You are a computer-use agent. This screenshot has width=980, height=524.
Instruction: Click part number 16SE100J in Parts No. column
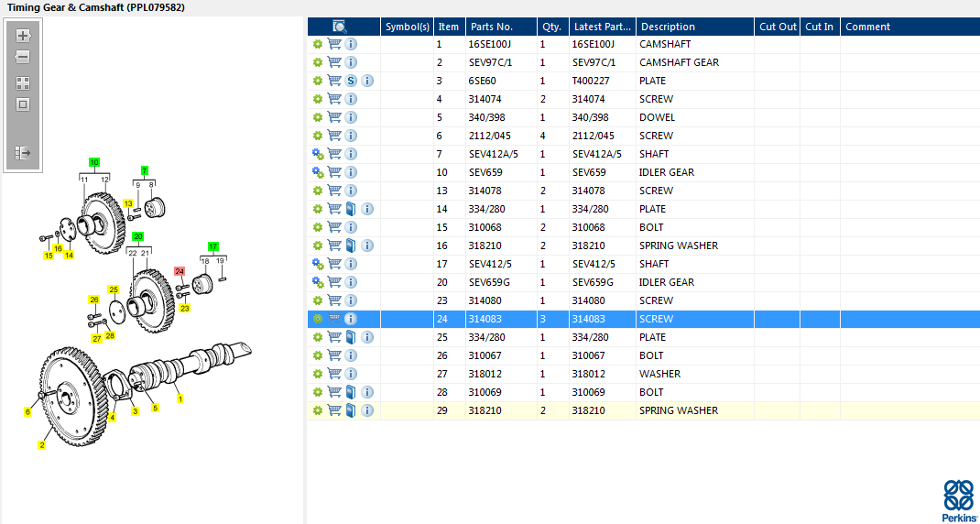coord(489,44)
